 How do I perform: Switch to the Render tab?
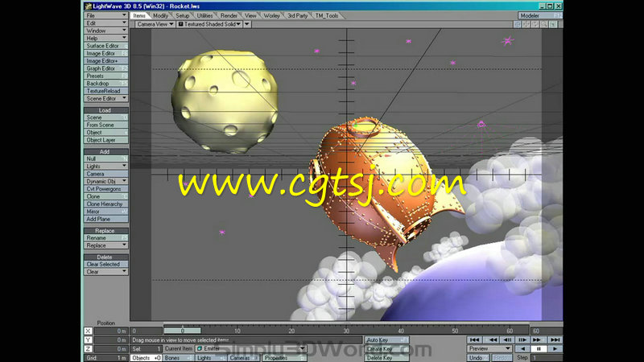click(229, 15)
